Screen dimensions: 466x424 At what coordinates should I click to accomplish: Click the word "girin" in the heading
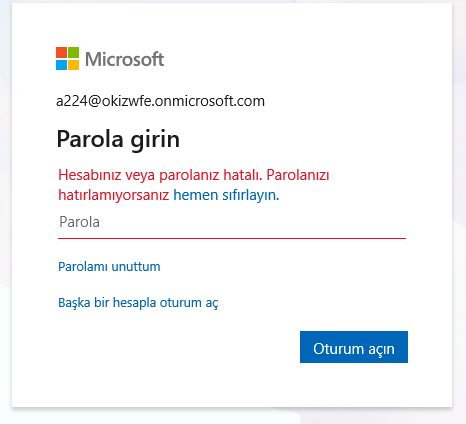click(155, 139)
